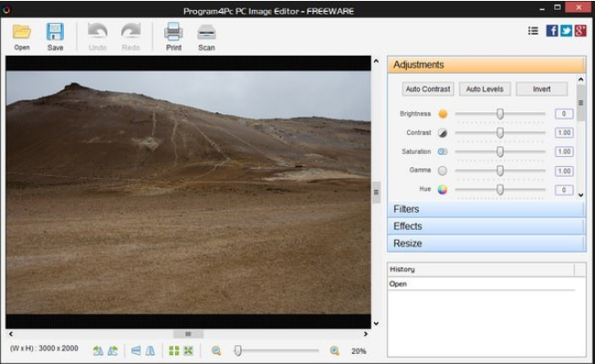Print the image using the printer icon
Image resolution: width=595 pixels, height=364 pixels.
click(173, 31)
